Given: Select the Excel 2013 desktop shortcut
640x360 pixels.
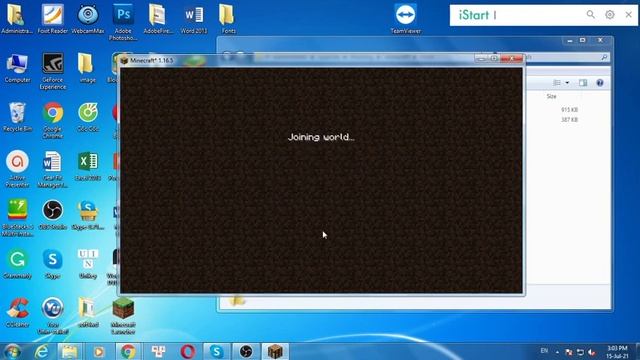Looking at the screenshot, I should (x=88, y=166).
